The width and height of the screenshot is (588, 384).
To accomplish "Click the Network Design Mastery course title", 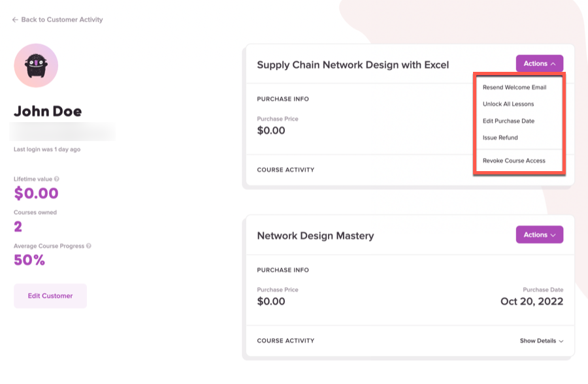I will coord(316,236).
